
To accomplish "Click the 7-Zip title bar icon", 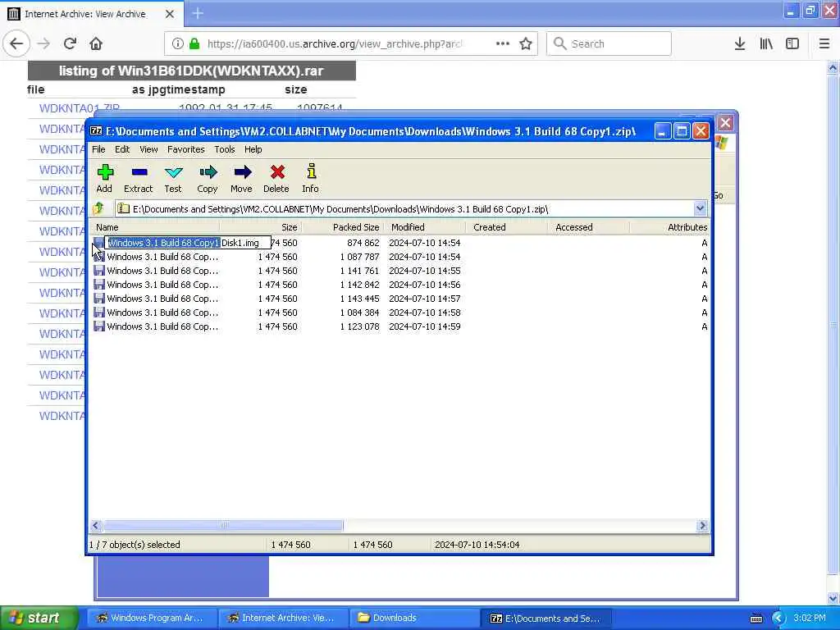I will point(96,130).
